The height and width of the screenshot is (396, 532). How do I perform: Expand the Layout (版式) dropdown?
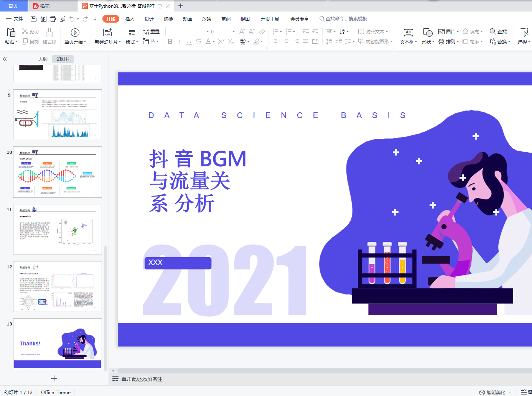tap(132, 42)
